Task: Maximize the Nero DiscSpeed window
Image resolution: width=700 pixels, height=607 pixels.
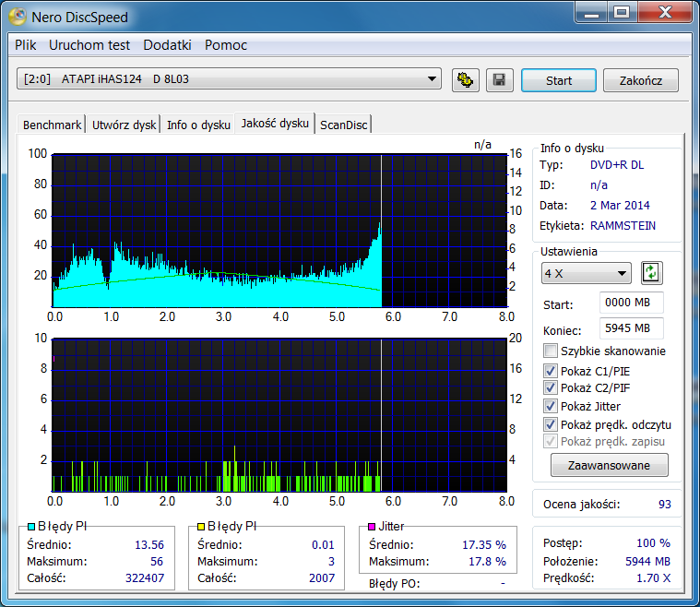Action: pos(622,12)
